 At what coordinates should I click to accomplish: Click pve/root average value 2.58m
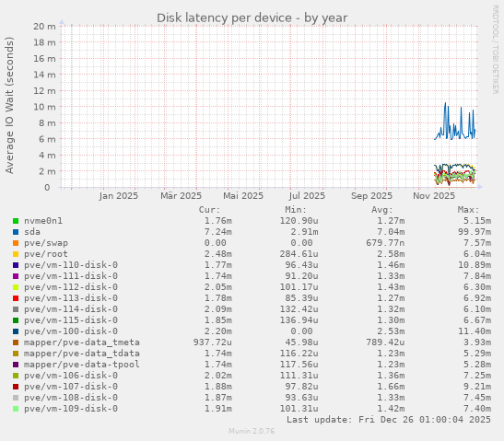pyautogui.click(x=391, y=254)
